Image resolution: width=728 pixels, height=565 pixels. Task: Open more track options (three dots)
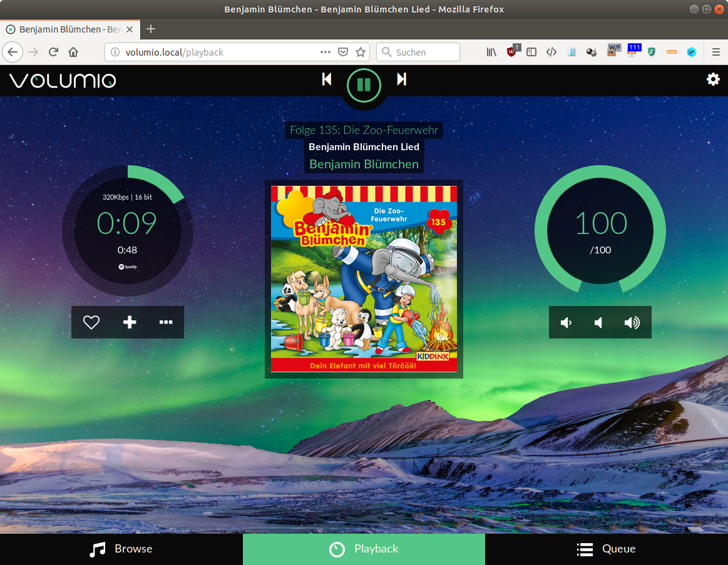(166, 322)
